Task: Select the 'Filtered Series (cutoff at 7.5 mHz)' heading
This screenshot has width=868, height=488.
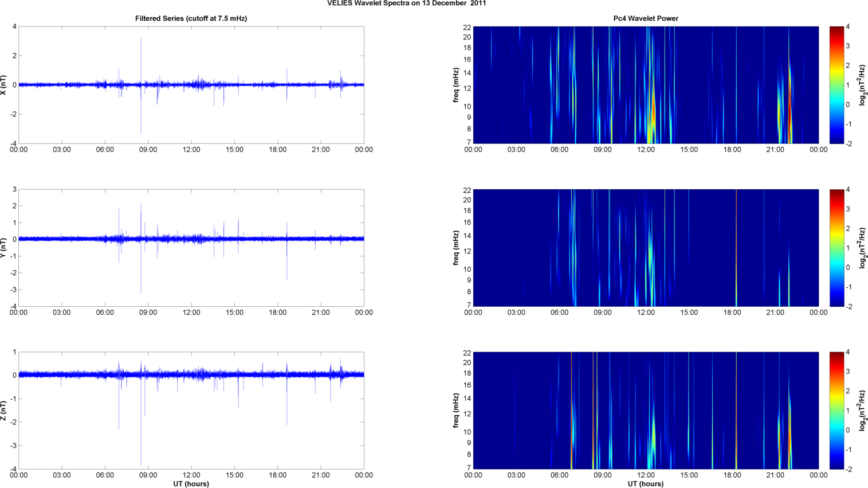Action: click(191, 18)
